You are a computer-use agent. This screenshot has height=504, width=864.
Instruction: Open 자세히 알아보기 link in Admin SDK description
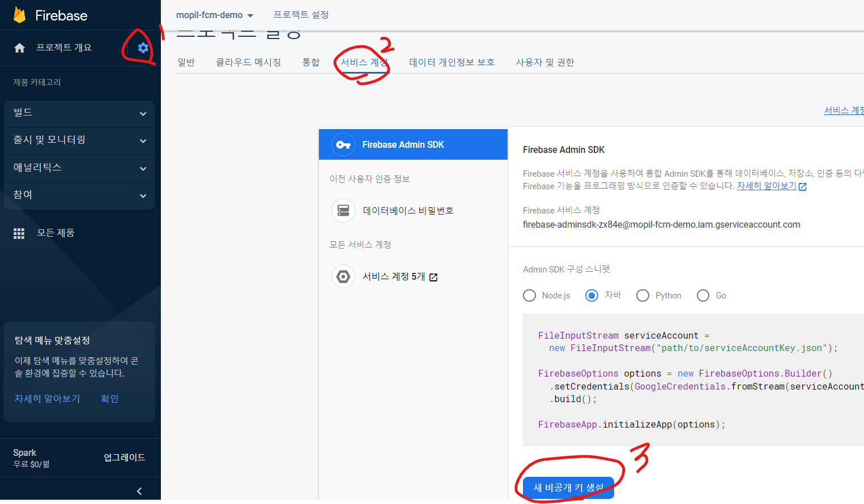(767, 186)
